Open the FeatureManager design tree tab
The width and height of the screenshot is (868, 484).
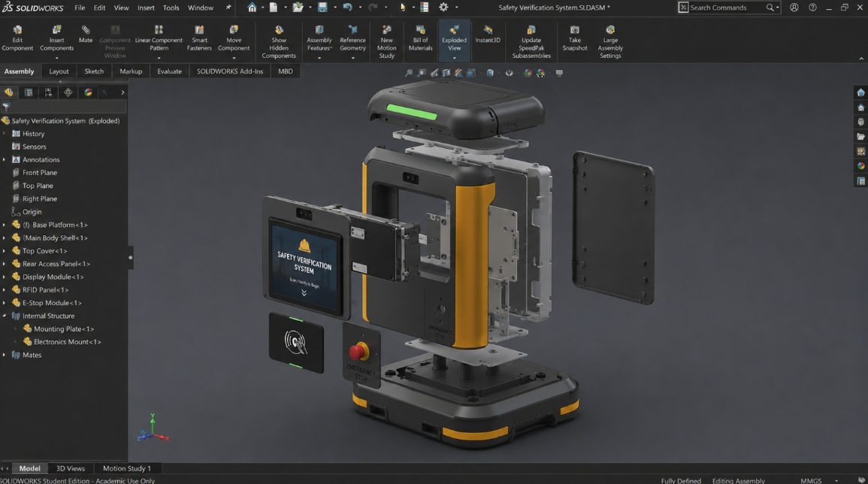(x=9, y=92)
